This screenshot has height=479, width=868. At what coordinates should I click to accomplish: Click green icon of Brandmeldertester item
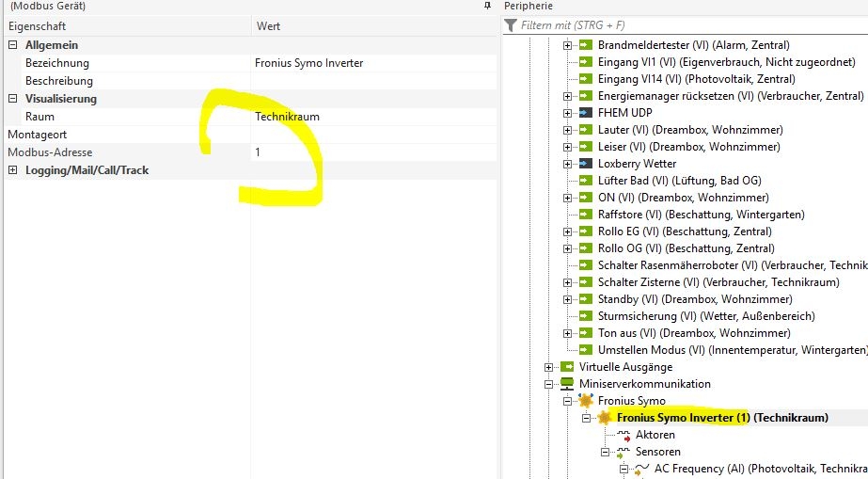tap(586, 45)
